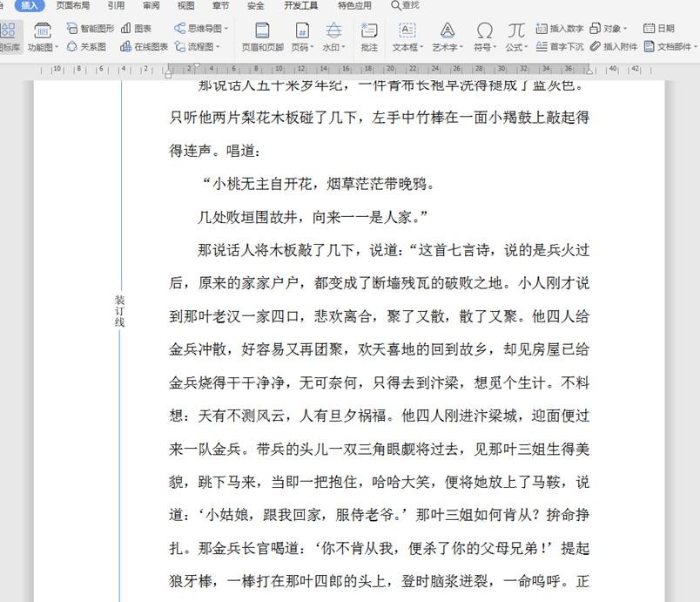
Task: Click 插入附件 attachment paperclip icon
Action: (x=614, y=47)
